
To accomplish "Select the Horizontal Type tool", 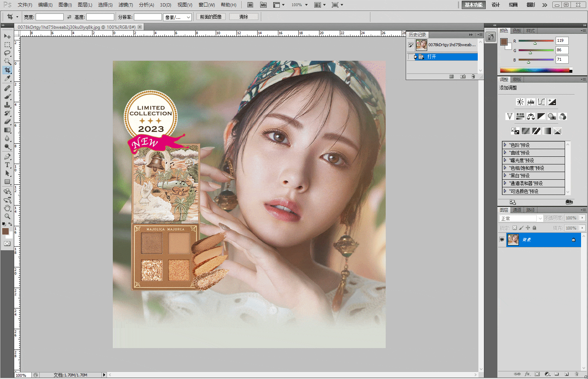I will [7, 165].
